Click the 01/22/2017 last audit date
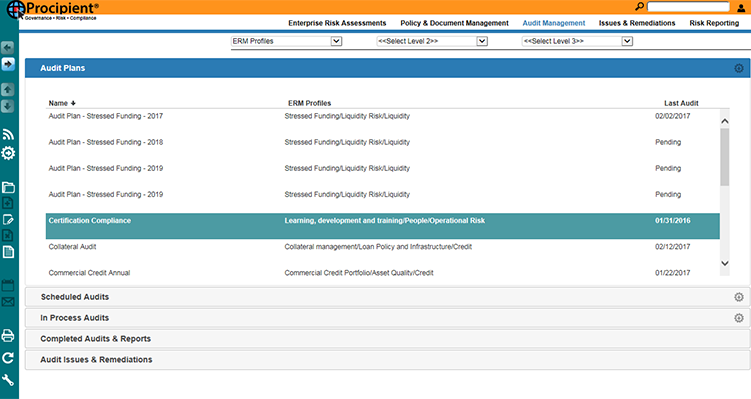Viewport: 751px width, 399px height. click(672, 273)
